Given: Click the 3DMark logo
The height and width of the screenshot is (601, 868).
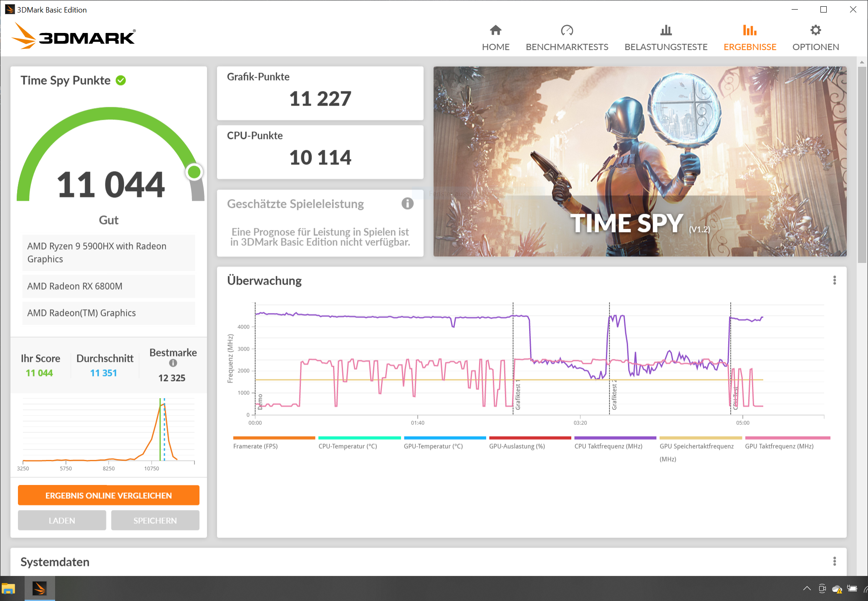Looking at the screenshot, I should [73, 37].
